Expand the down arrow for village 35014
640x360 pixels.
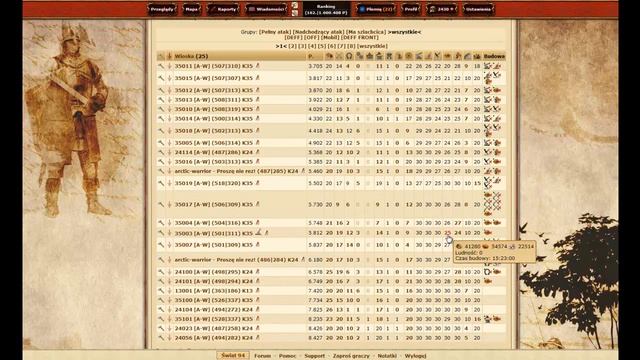pyautogui.click(x=169, y=118)
